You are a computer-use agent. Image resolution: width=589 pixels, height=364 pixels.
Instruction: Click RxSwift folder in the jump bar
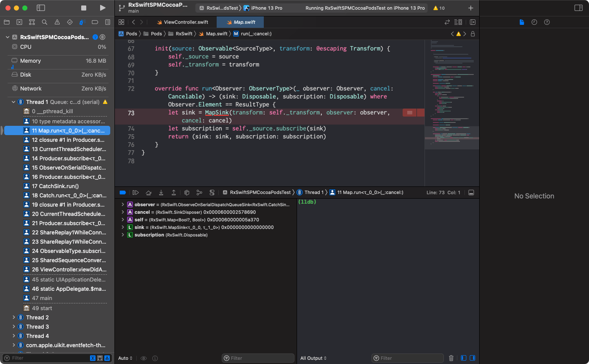pyautogui.click(x=180, y=34)
